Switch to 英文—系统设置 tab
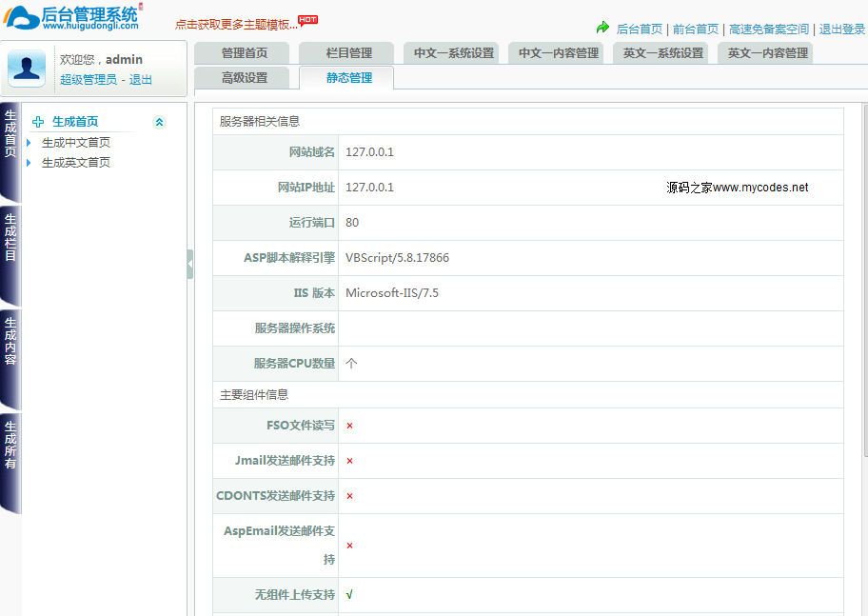Viewport: 868px width, 616px height. coord(661,53)
